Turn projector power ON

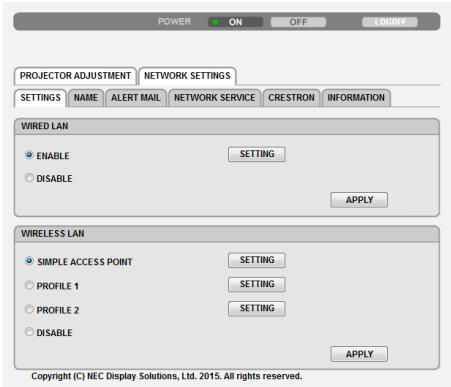235,22
